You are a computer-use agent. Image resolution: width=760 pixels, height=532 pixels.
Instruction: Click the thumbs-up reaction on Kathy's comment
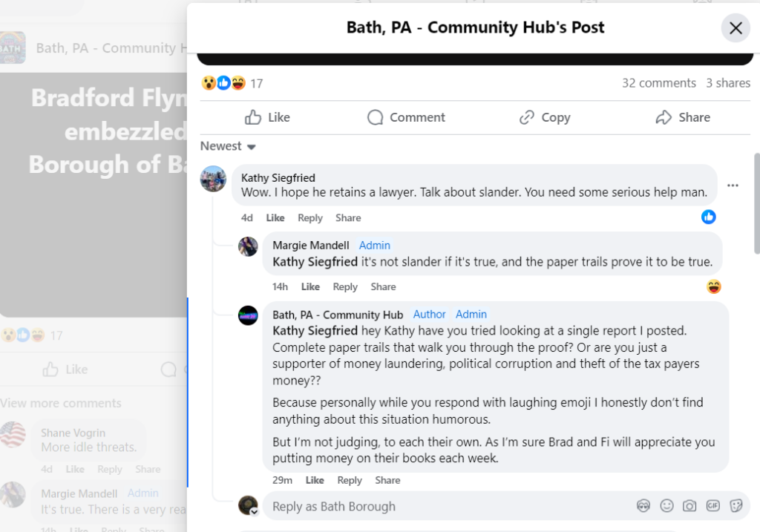[709, 217]
